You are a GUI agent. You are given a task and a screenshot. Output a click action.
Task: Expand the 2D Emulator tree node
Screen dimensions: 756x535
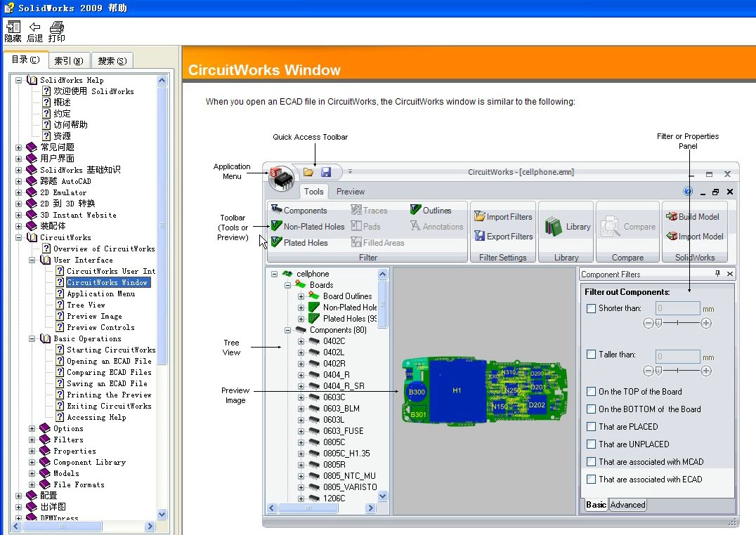click(x=18, y=192)
